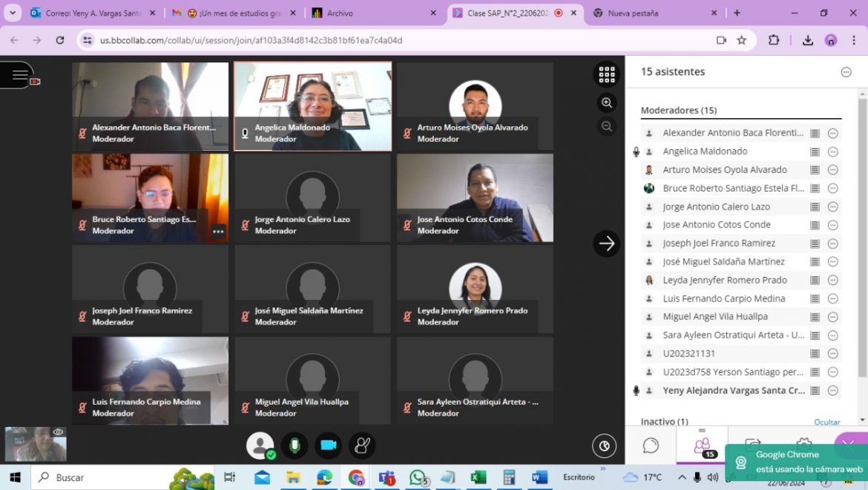This screenshot has width=868, height=490.
Task: Zoom in on the video gallery
Action: (x=607, y=103)
